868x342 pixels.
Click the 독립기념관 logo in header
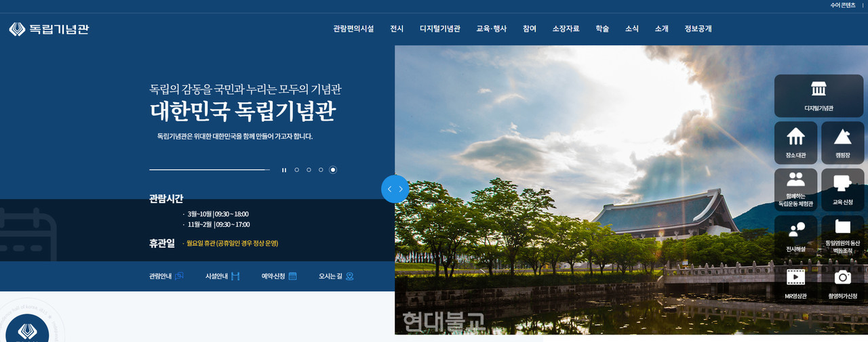49,29
